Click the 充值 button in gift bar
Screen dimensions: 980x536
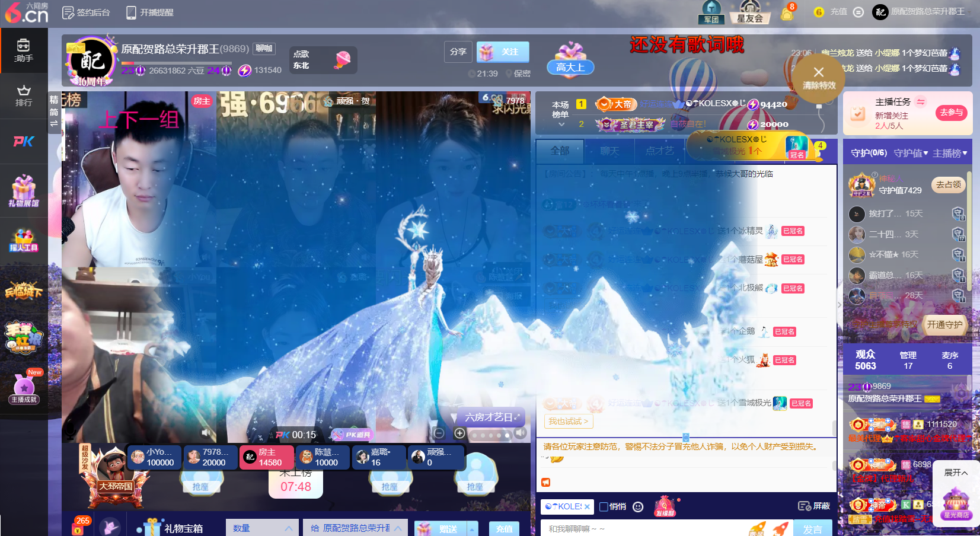tap(505, 528)
